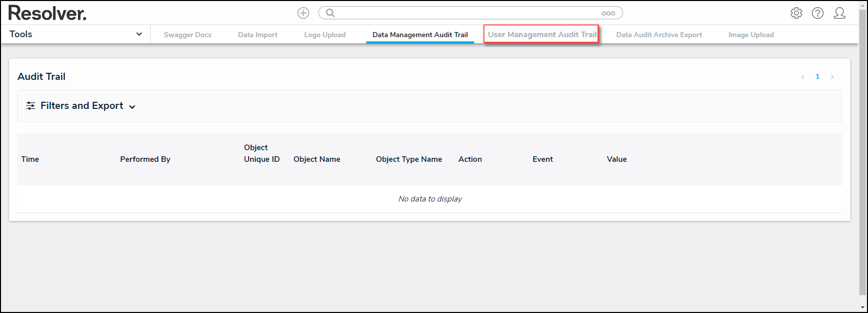Click the Resolver logo

tap(47, 13)
